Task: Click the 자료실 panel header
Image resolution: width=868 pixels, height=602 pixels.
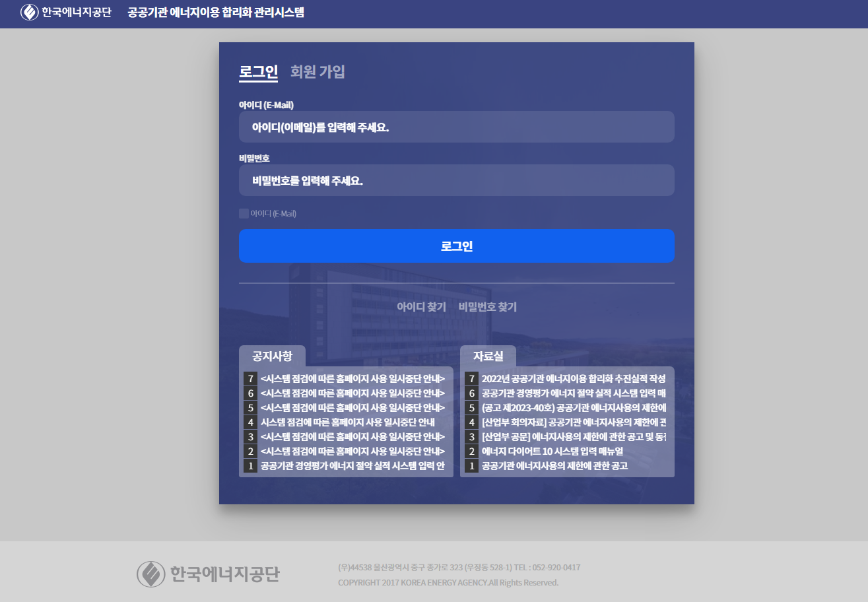Action: pyautogui.click(x=490, y=356)
